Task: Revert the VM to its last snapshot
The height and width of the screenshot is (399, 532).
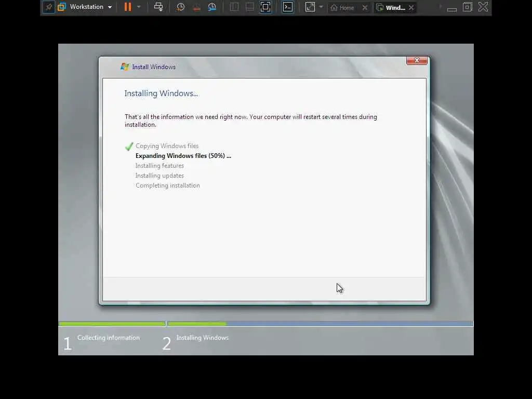Action: point(196,7)
